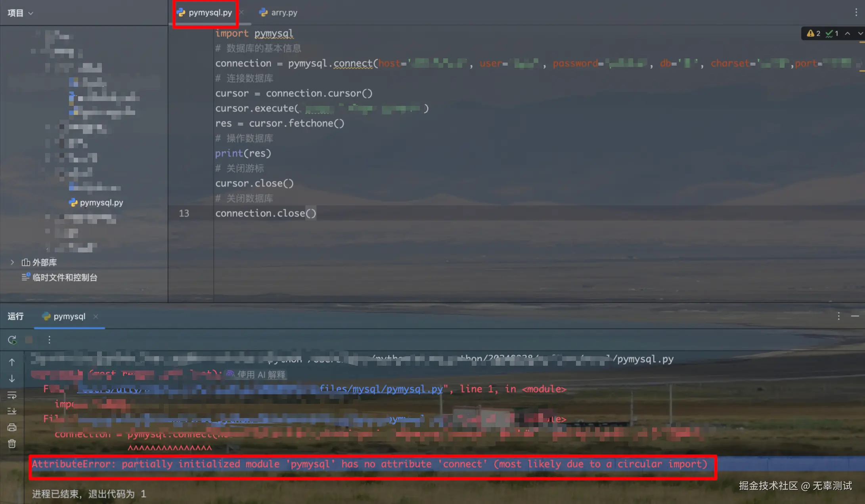Switch to the arry.py editor tab
Screen dimensions: 865x504
click(283, 12)
